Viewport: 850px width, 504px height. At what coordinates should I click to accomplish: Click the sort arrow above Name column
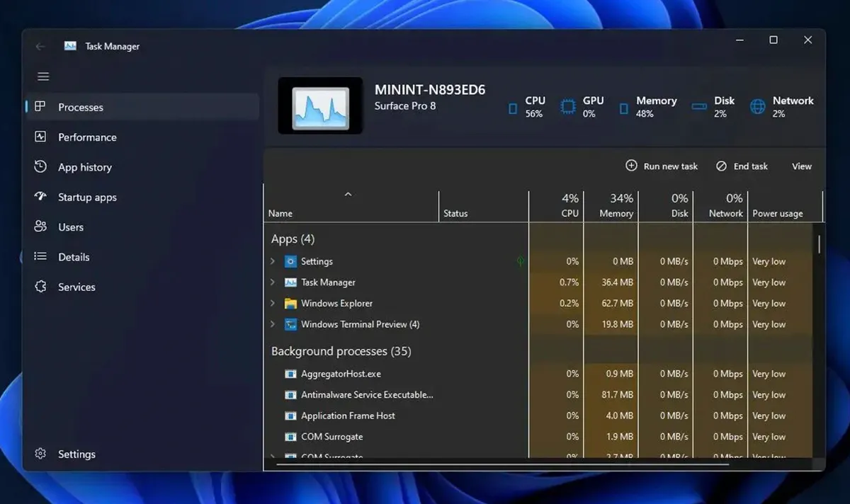(348, 195)
